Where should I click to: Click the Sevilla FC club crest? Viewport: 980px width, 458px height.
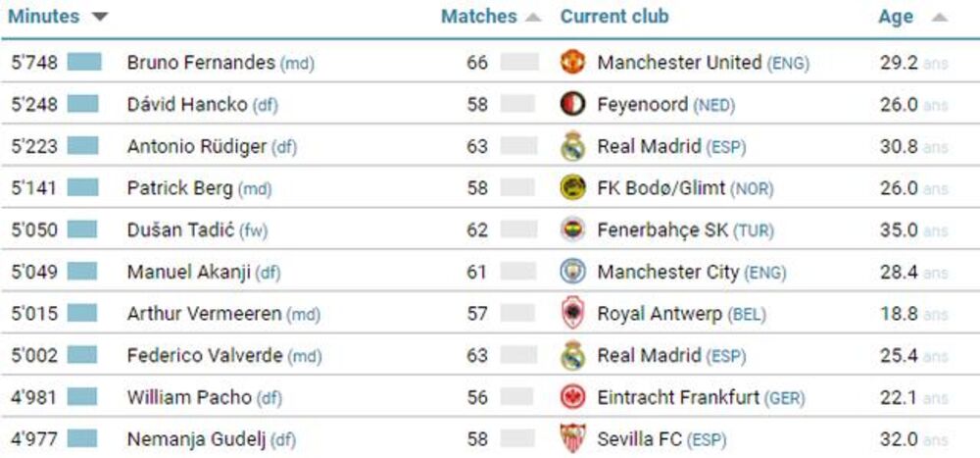[x=572, y=438]
